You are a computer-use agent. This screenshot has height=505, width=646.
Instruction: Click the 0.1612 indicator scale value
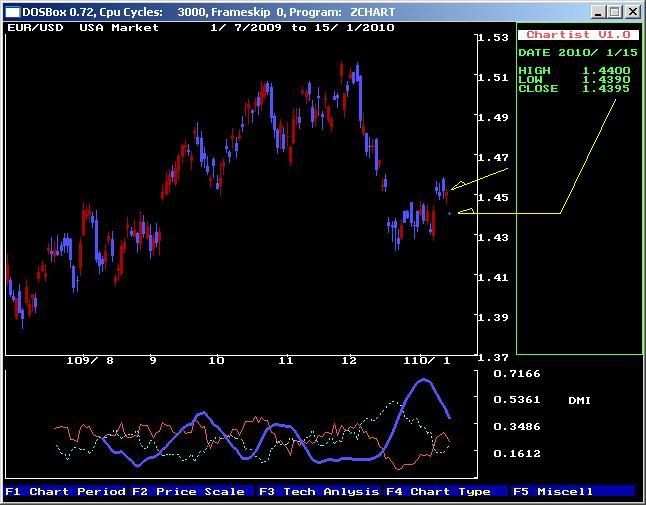pyautogui.click(x=517, y=454)
